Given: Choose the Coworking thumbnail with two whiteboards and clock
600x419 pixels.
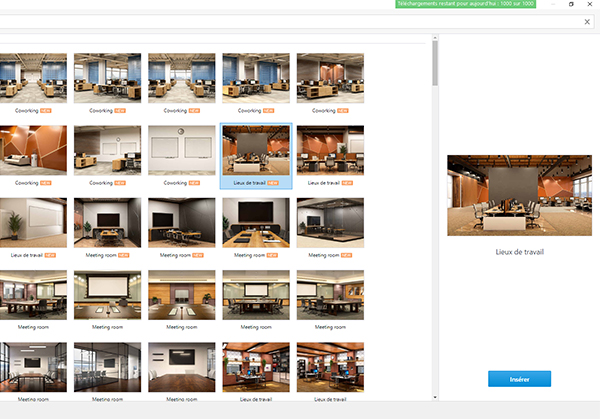Looking at the screenshot, I should (x=182, y=151).
